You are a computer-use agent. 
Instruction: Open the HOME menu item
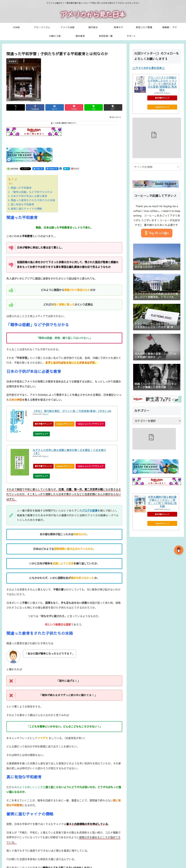[x=17, y=27]
